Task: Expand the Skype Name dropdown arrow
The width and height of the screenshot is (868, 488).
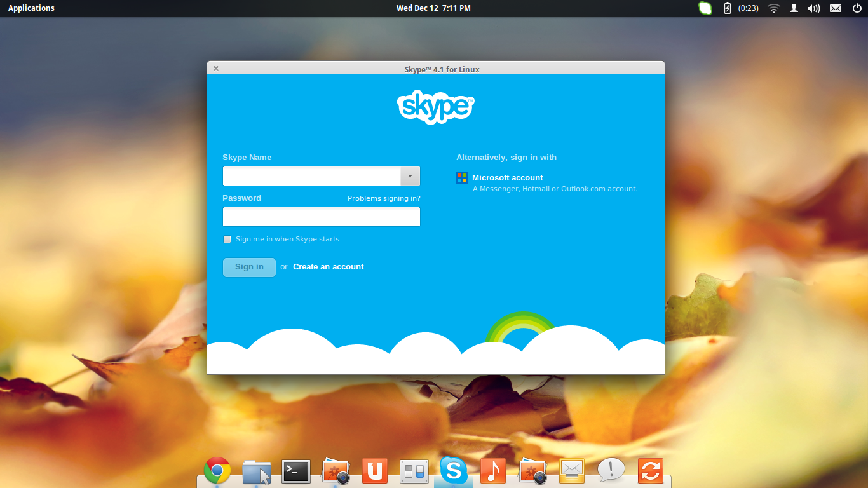Action: tap(410, 176)
